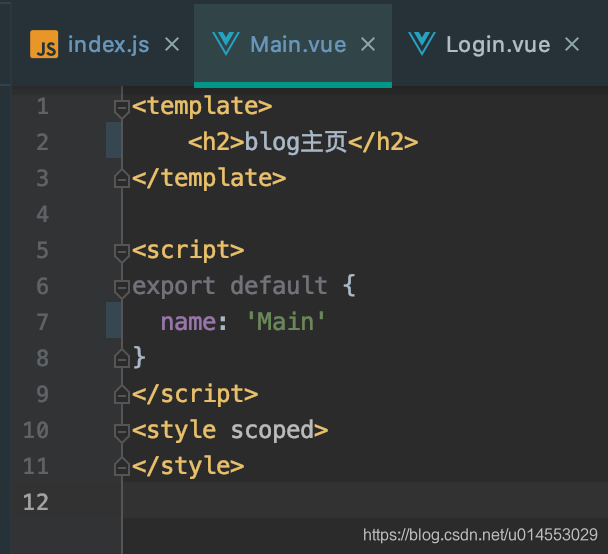This screenshot has width=608, height=554.
Task: Click the 'Main' string literal
Action: pos(285,322)
